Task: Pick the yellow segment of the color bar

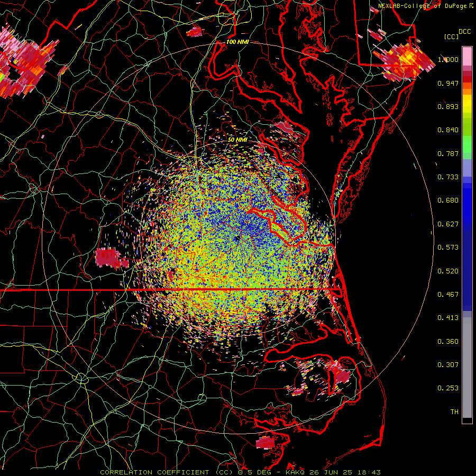Action: [467, 104]
